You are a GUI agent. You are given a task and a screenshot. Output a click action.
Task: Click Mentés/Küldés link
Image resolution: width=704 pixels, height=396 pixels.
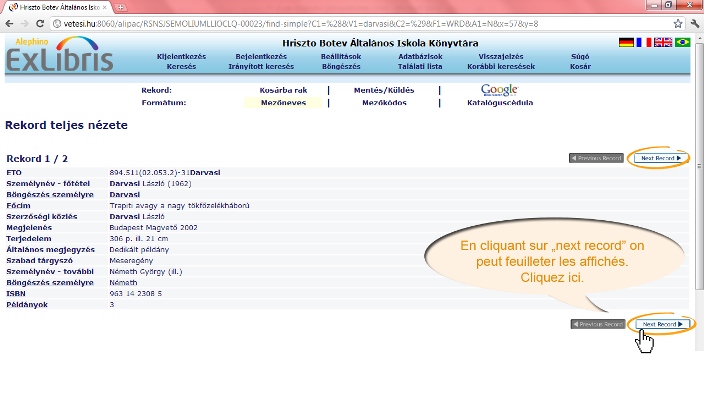point(384,90)
